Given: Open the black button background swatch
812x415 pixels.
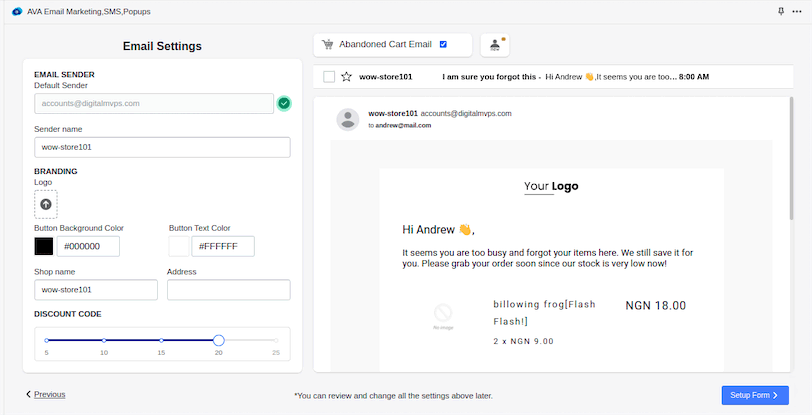Looking at the screenshot, I should coord(44,246).
